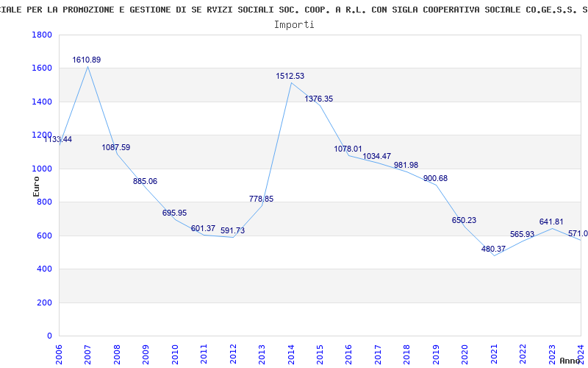Select the 1400 y-axis tick label

(x=42, y=102)
